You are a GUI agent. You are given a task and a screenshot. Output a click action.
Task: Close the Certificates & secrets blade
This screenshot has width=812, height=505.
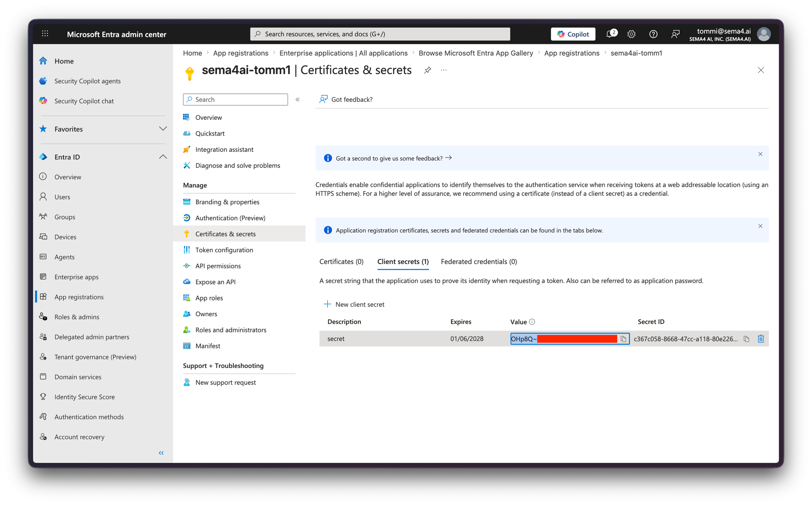point(761,70)
